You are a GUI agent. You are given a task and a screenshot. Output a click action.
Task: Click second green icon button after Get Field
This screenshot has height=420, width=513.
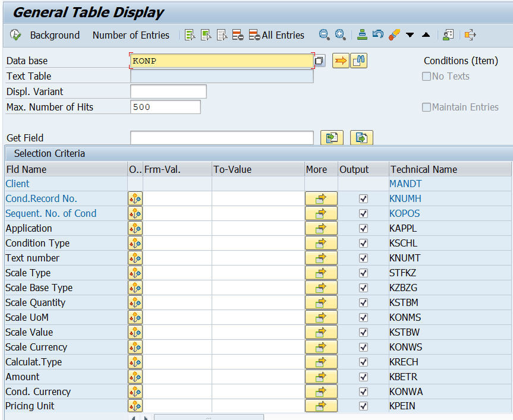point(361,138)
